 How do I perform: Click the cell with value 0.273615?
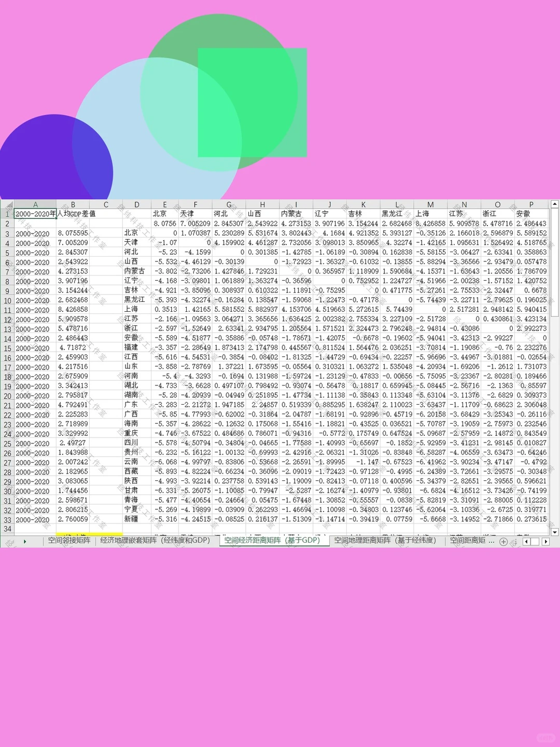531,519
